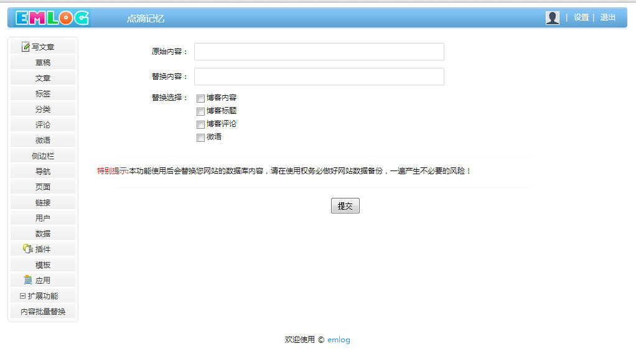636x364 pixels.
Task: Check the 博客标题 option
Action: pos(200,111)
